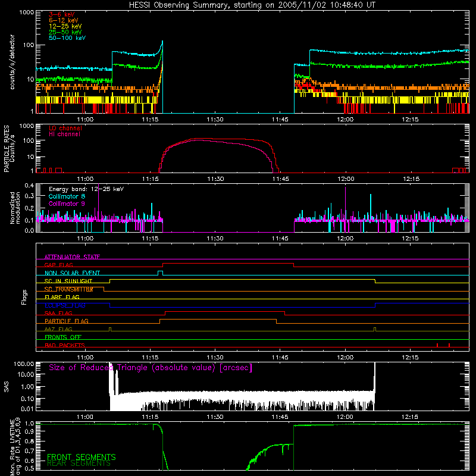Click the 0.9 y-axis value on livetime panel

pos(29,432)
